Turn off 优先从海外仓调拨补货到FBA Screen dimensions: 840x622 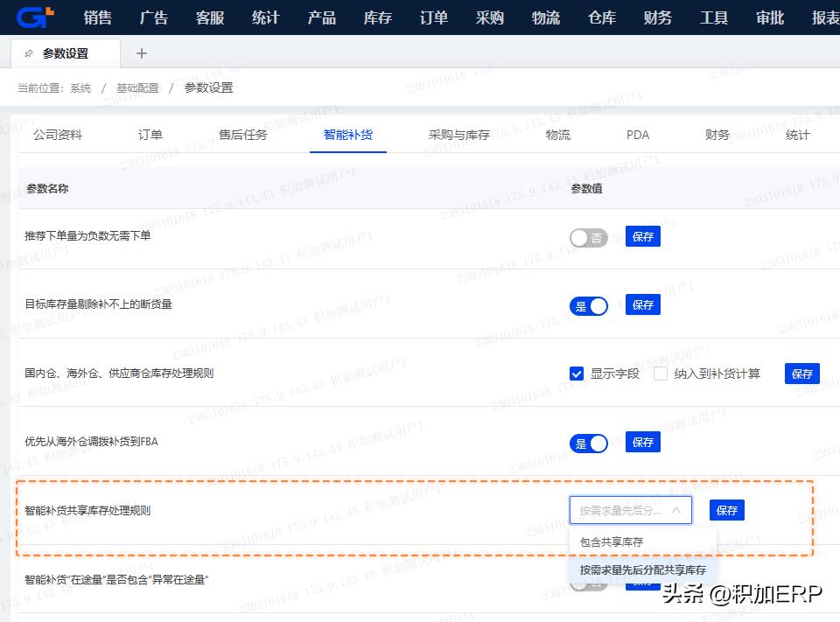point(588,443)
